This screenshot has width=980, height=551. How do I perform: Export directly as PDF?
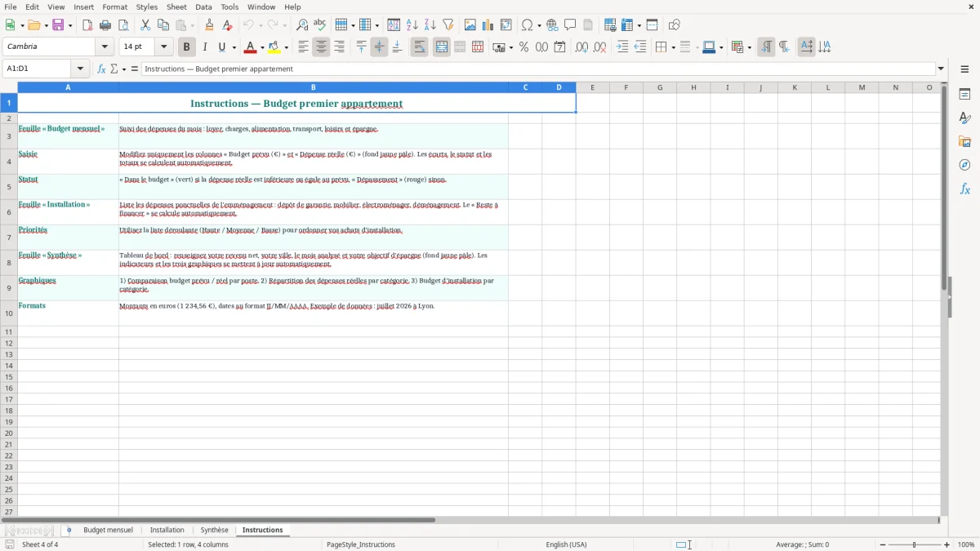(x=87, y=25)
